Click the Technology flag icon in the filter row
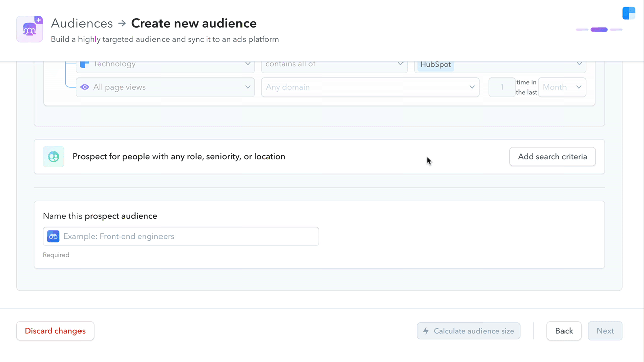Image resolution: width=644 pixels, height=362 pixels. click(x=85, y=63)
